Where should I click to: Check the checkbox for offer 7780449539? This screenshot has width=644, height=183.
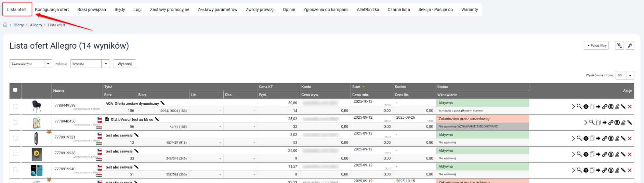15,106
